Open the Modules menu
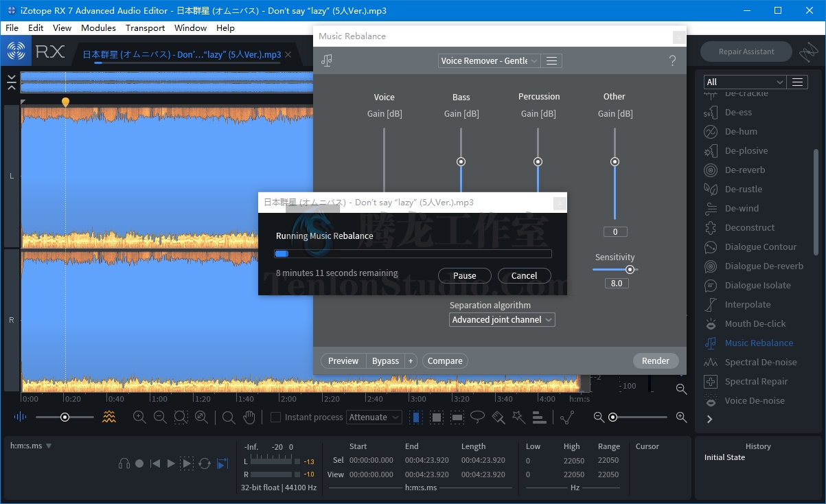The width and height of the screenshot is (826, 504). [x=98, y=28]
